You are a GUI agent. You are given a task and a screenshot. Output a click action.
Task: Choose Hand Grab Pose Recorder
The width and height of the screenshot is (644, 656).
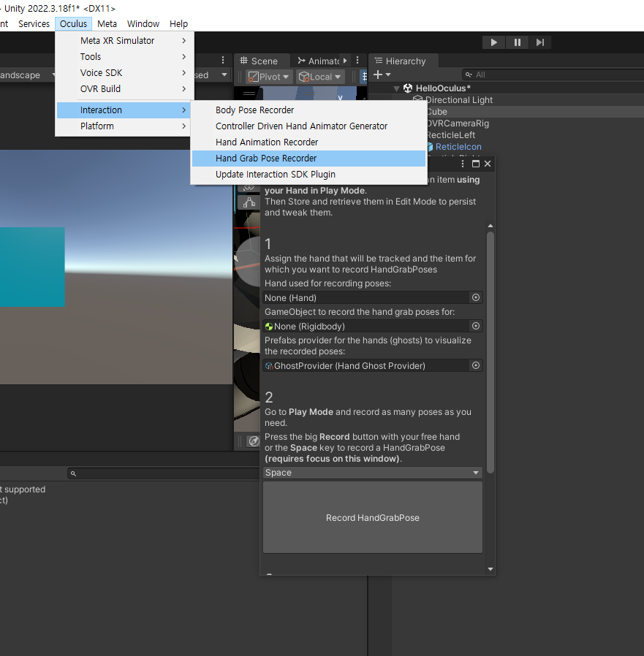coord(308,158)
